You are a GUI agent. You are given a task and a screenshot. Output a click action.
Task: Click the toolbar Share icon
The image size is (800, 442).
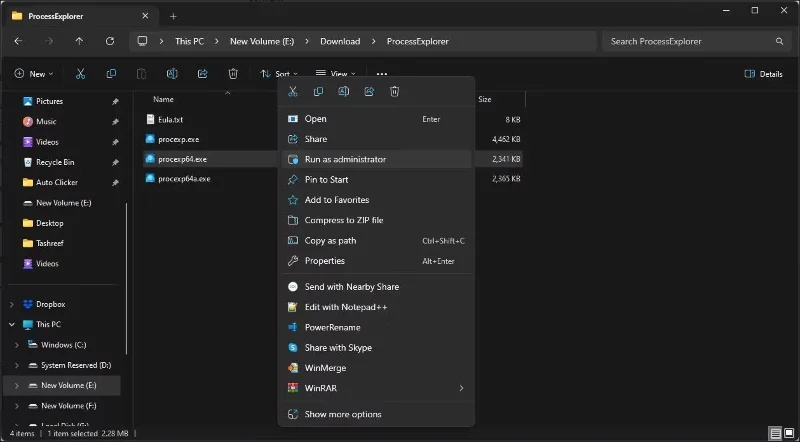pyautogui.click(x=203, y=74)
